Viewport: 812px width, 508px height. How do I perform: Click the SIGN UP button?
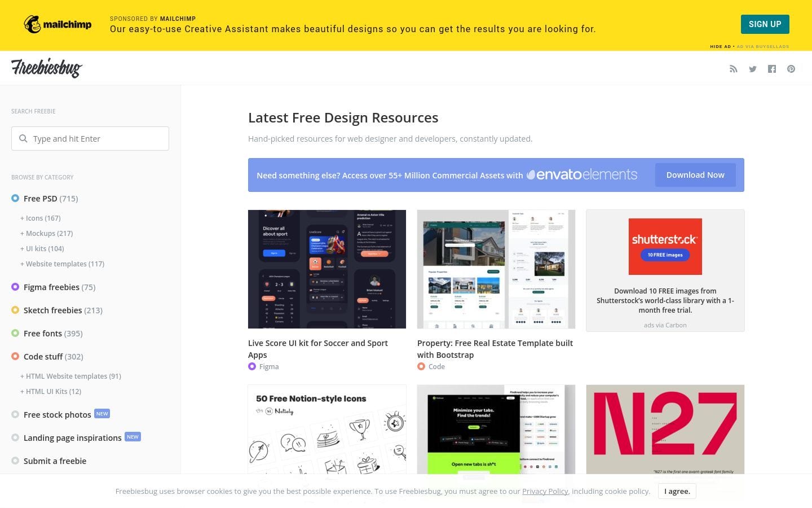click(765, 24)
